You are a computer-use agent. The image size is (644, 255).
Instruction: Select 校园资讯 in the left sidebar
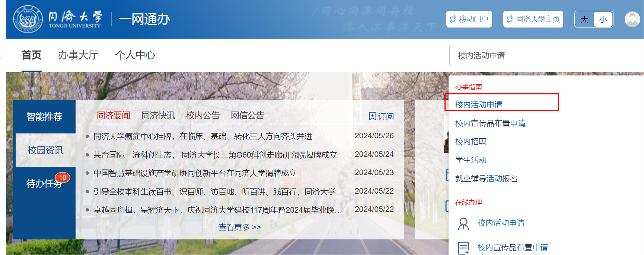point(45,150)
